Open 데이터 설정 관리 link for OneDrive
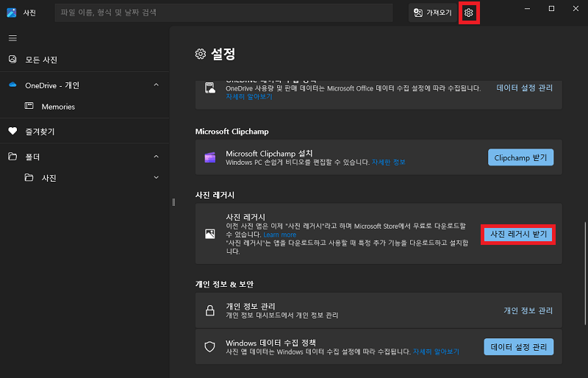Image resolution: width=588 pixels, height=378 pixels. click(x=525, y=88)
